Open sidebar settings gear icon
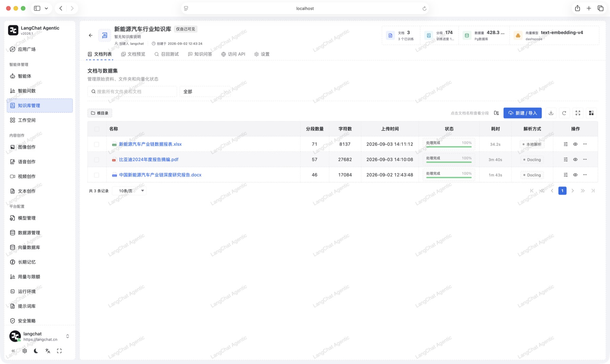The width and height of the screenshot is (610, 364). click(25, 351)
